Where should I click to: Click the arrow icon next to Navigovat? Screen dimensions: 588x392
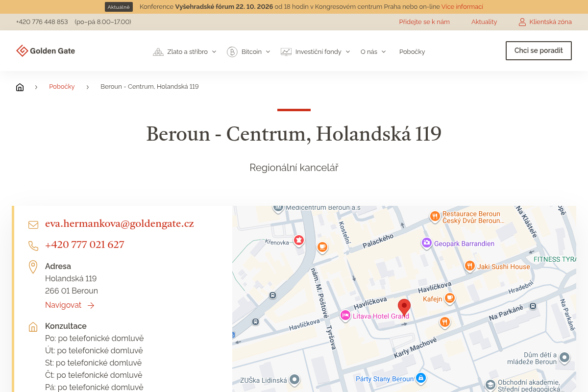[x=91, y=305]
